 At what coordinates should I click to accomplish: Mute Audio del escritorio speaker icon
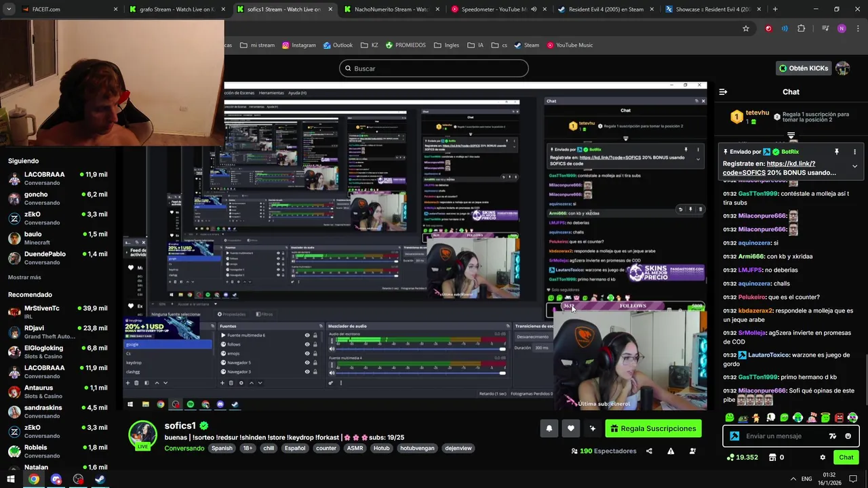point(332,348)
